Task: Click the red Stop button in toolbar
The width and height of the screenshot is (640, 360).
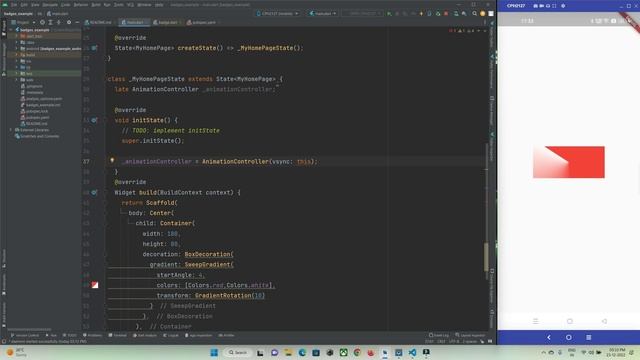Action: tap(446, 13)
